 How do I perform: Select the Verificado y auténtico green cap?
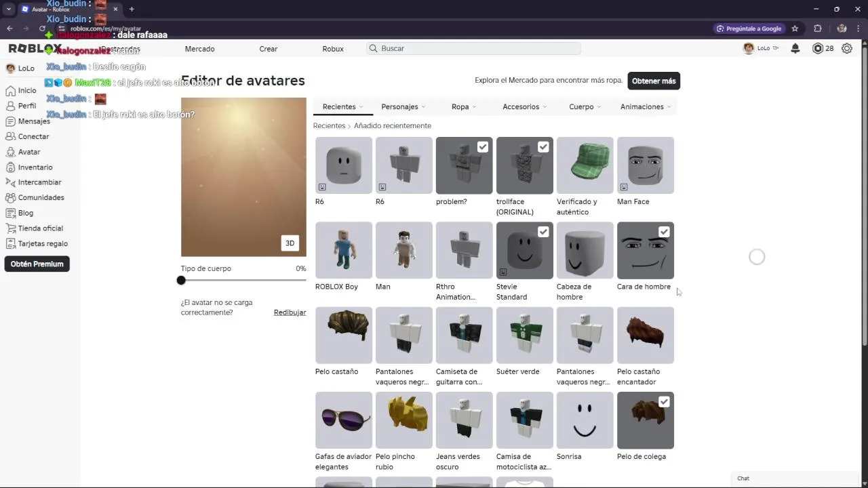point(585,165)
